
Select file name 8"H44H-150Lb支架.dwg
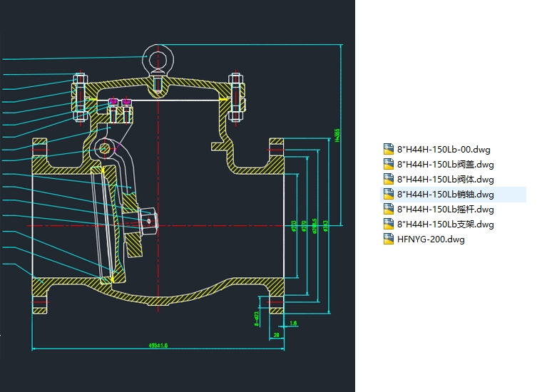click(445, 225)
